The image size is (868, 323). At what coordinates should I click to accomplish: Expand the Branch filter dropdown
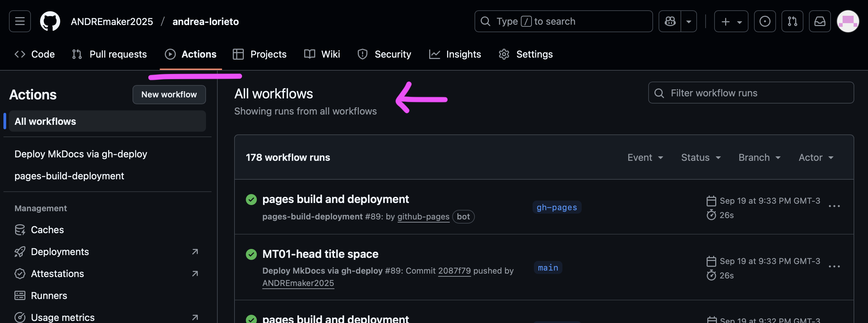pos(759,157)
